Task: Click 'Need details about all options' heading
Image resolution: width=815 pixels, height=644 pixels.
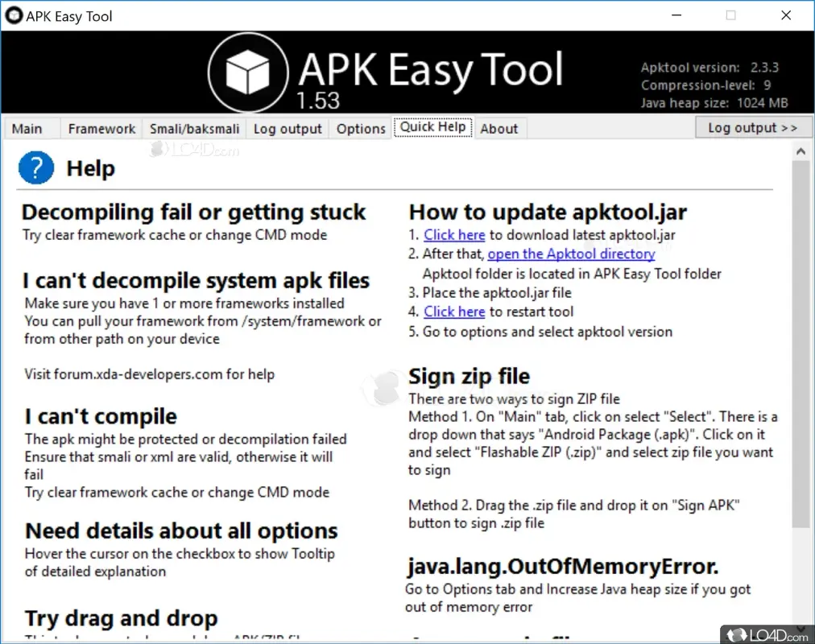Action: tap(181, 530)
